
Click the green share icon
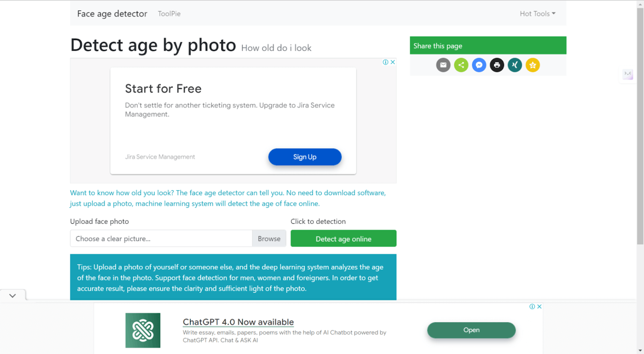pos(461,65)
